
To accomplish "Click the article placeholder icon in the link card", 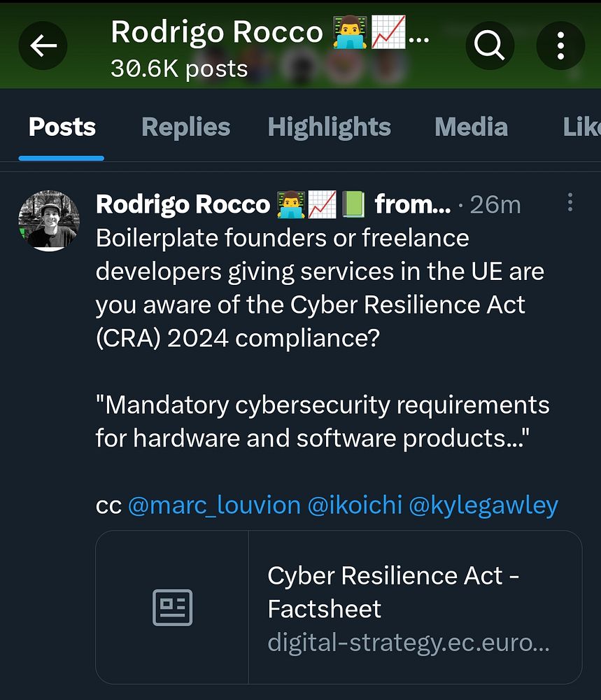I will pos(172,608).
